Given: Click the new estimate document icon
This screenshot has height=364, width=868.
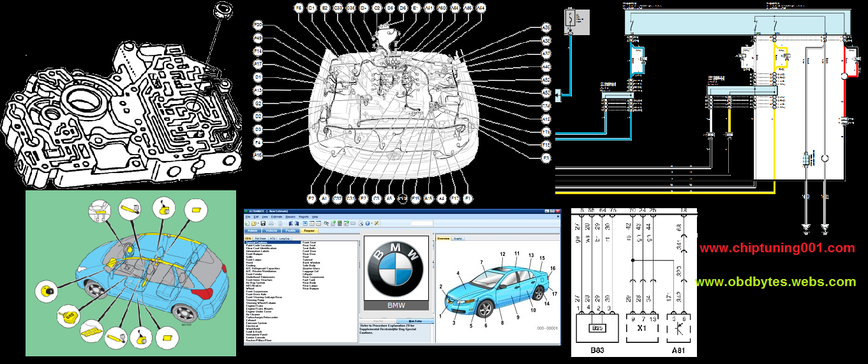Looking at the screenshot, I should tap(247, 223).
